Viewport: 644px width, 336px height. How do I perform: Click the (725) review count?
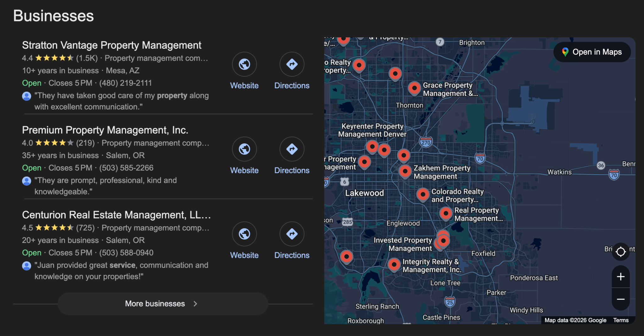click(x=85, y=228)
